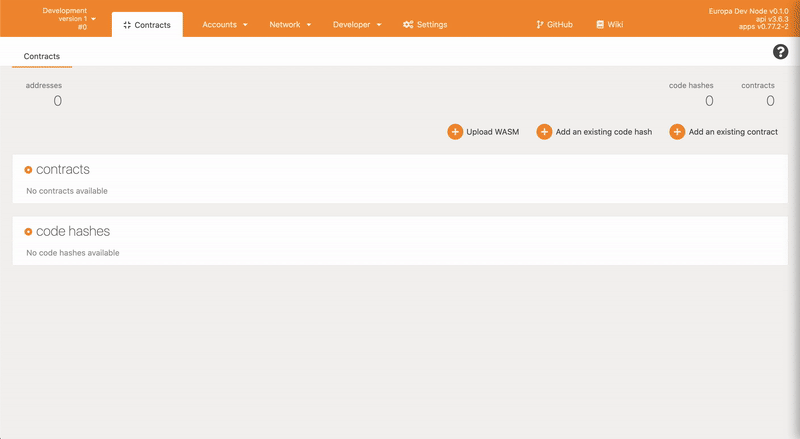Click the help question mark icon
Screen dimensions: 800x439
click(x=781, y=52)
